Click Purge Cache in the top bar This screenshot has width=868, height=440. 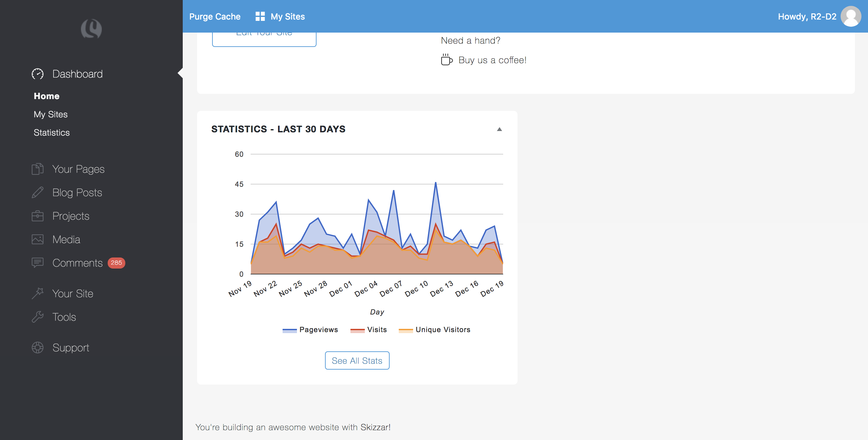pyautogui.click(x=215, y=16)
